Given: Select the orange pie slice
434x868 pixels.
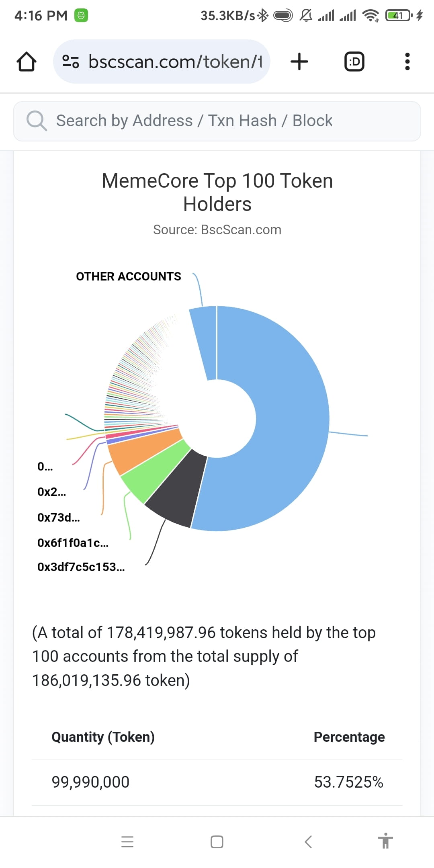Looking at the screenshot, I should [x=143, y=450].
